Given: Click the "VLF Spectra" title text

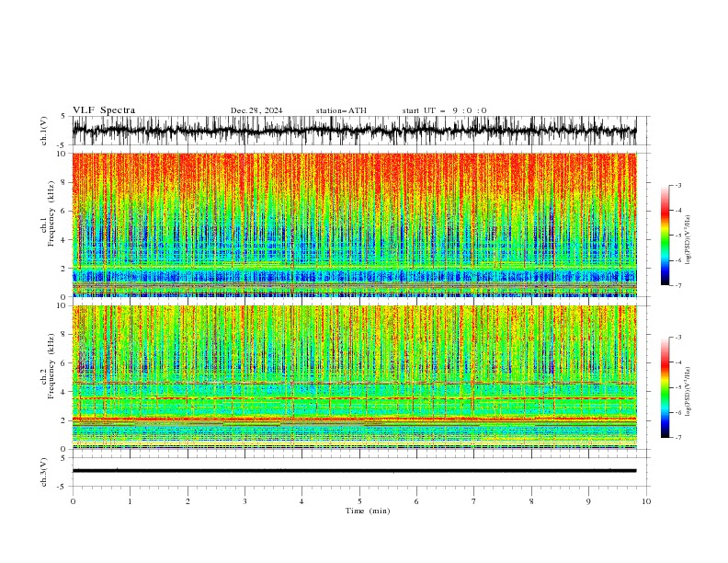Looking at the screenshot, I should click(104, 110).
